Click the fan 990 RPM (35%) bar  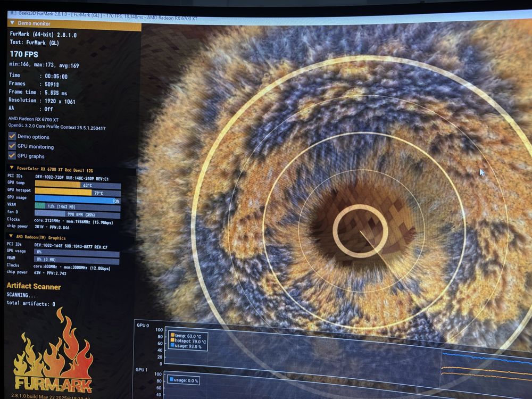click(x=77, y=214)
